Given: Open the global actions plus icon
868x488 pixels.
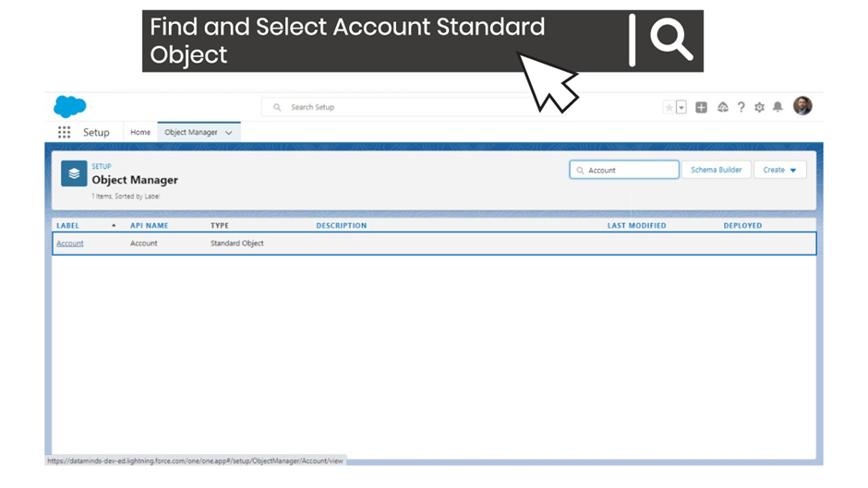Looking at the screenshot, I should (702, 107).
